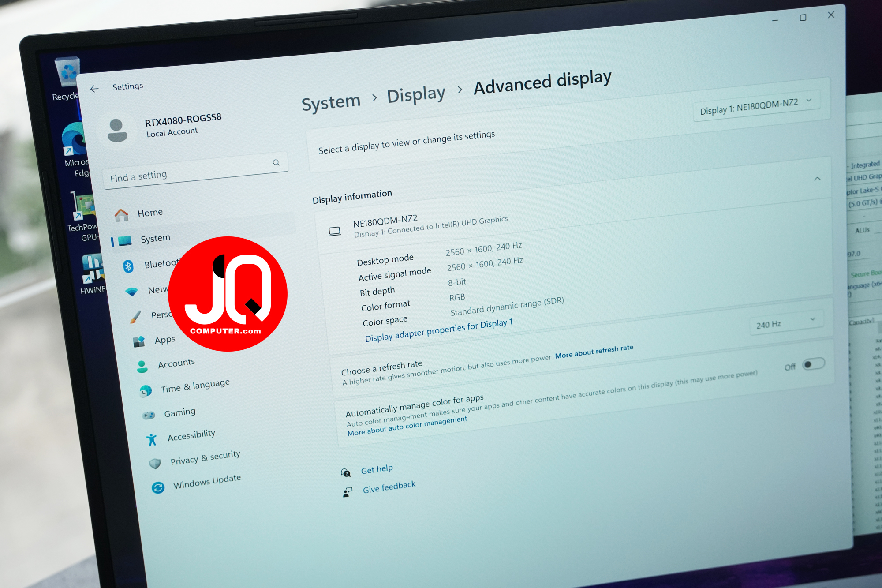Click the Give feedback link
Image resolution: width=882 pixels, height=588 pixels.
click(389, 487)
